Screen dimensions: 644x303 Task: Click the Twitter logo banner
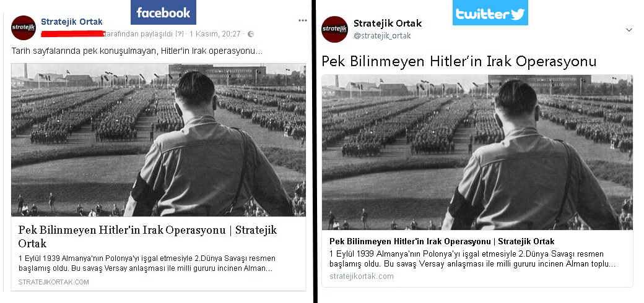coord(490,13)
